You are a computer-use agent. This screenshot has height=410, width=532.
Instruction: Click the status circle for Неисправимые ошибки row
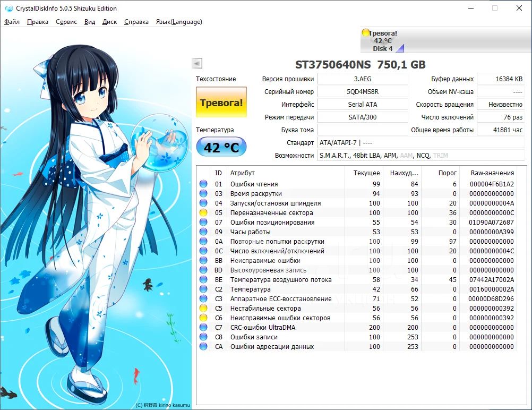pyautogui.click(x=203, y=260)
